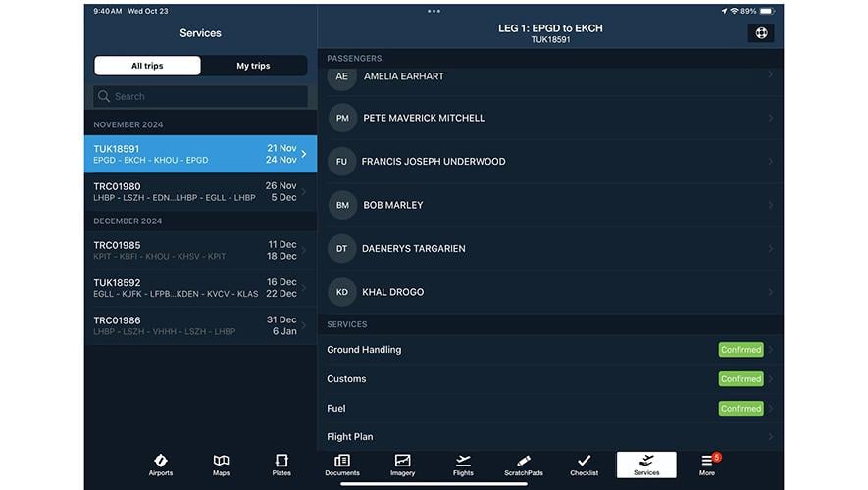Tap the location arrow in status bar
Screen dimensions: 868x490
tap(724, 11)
